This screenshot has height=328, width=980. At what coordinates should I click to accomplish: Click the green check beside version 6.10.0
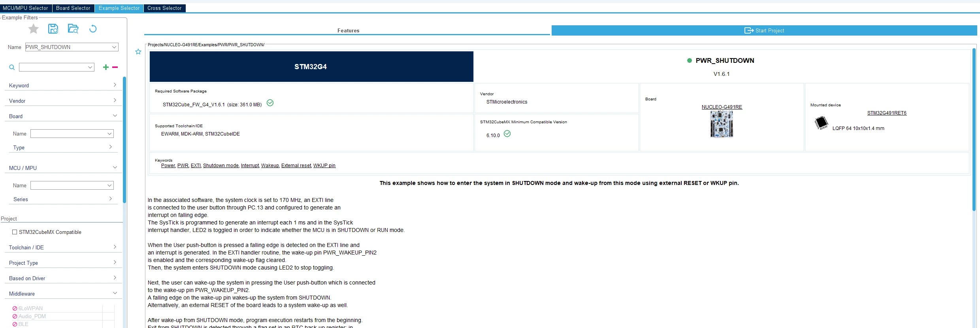point(507,134)
